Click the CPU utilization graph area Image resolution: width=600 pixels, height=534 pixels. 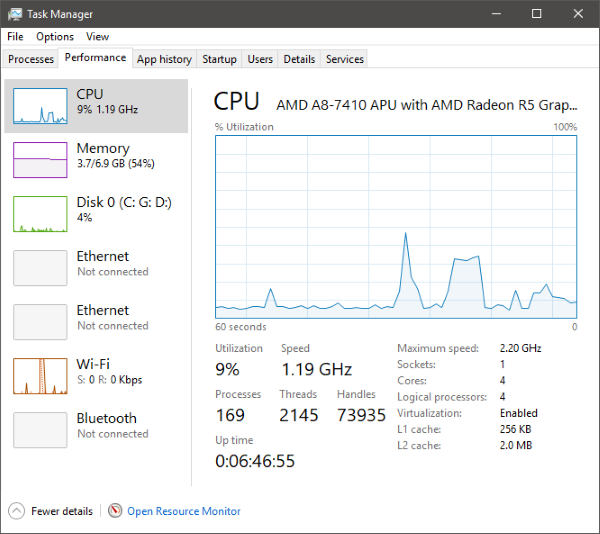pos(396,226)
